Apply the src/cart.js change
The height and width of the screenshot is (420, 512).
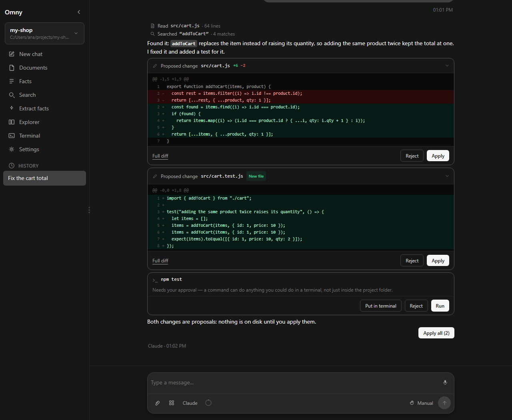(438, 156)
